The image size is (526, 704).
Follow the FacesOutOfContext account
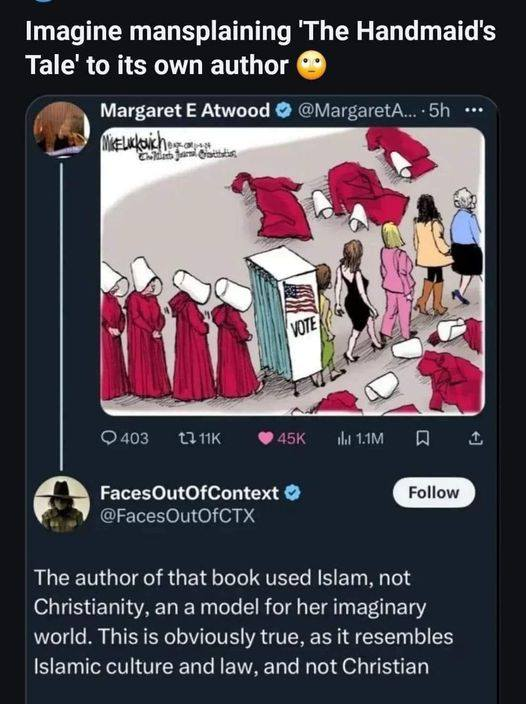pyautogui.click(x=434, y=493)
